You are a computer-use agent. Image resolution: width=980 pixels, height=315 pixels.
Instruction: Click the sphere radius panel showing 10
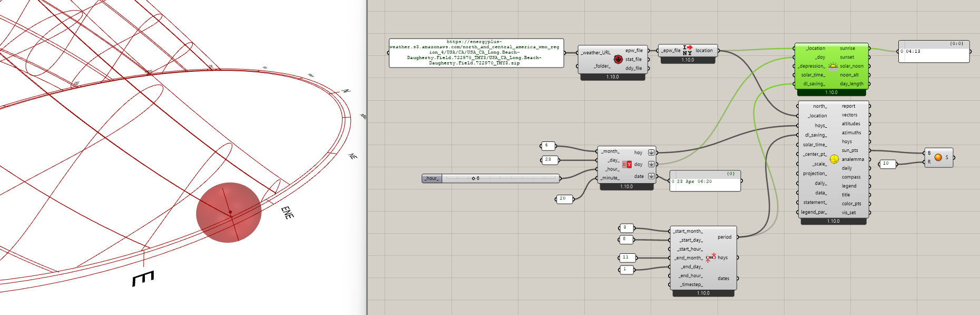[x=887, y=164]
